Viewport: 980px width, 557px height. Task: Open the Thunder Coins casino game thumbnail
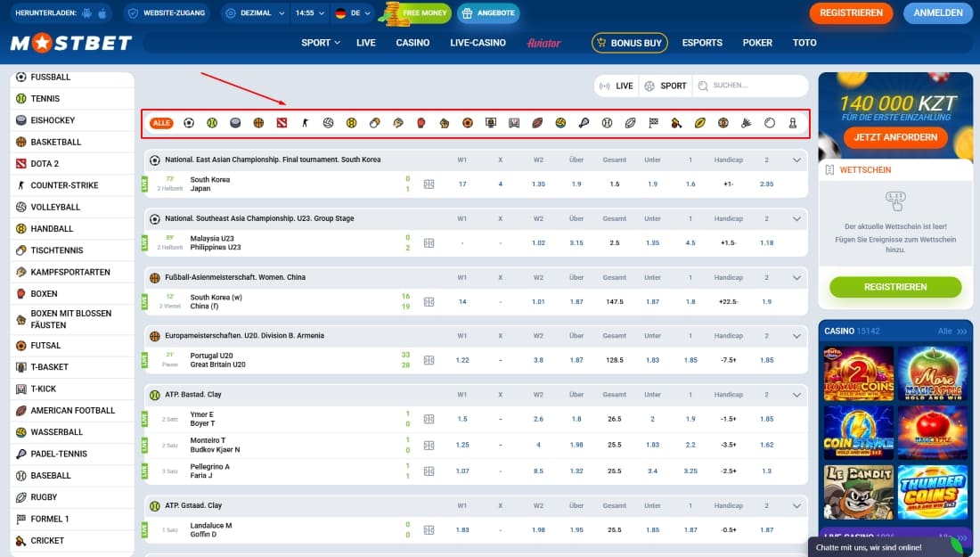tap(933, 492)
